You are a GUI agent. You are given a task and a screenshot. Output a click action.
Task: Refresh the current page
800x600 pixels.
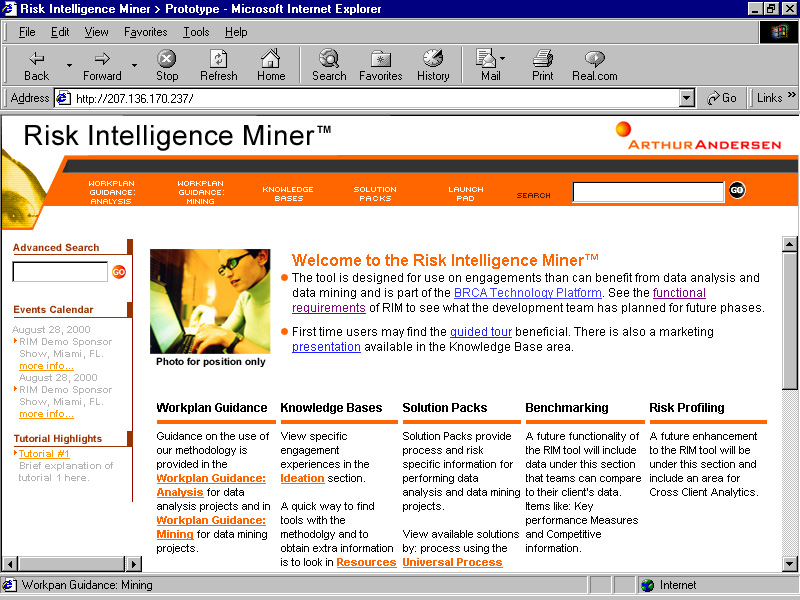pos(218,66)
